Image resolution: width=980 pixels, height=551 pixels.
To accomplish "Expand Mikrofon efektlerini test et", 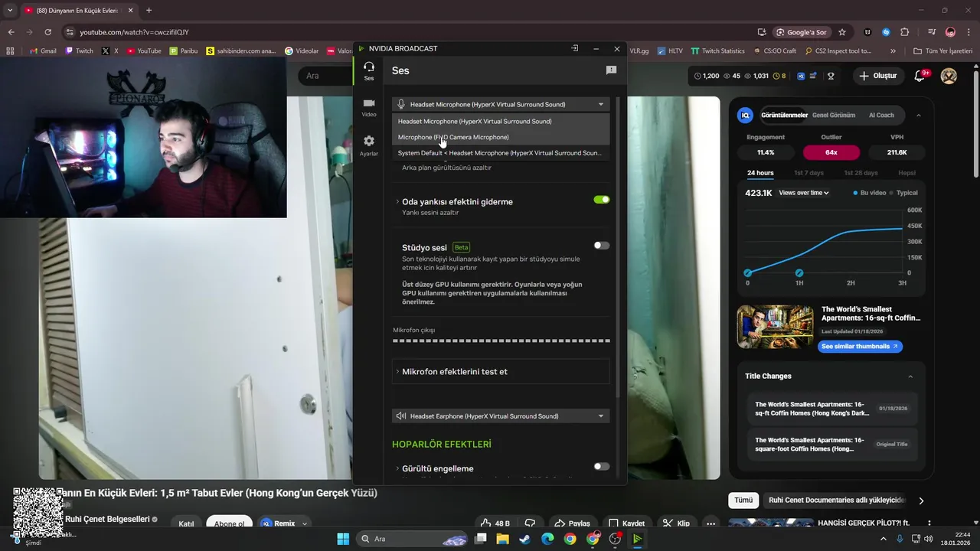I will (x=501, y=371).
